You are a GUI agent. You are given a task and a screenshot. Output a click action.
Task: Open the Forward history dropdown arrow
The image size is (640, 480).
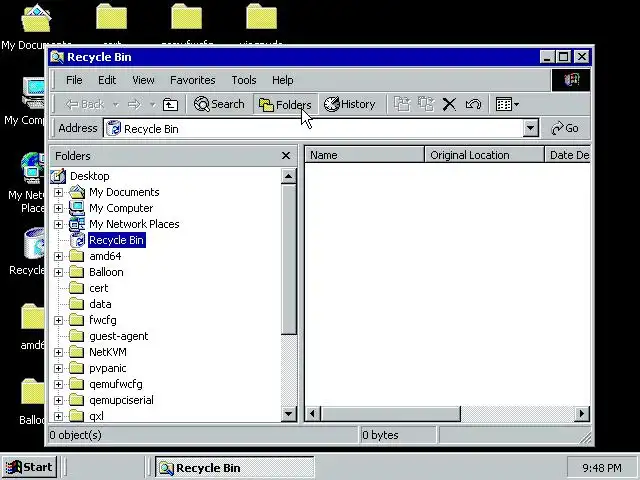click(152, 105)
